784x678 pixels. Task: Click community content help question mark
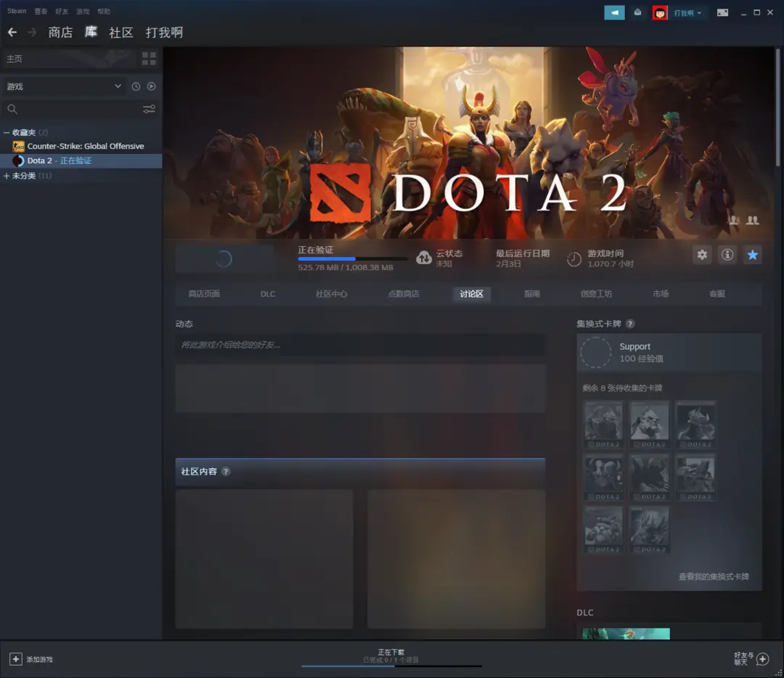pos(226,472)
